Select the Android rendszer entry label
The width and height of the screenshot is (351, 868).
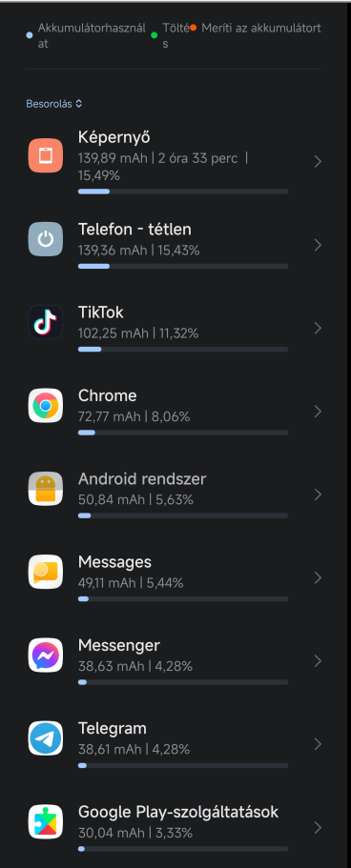[x=142, y=479]
